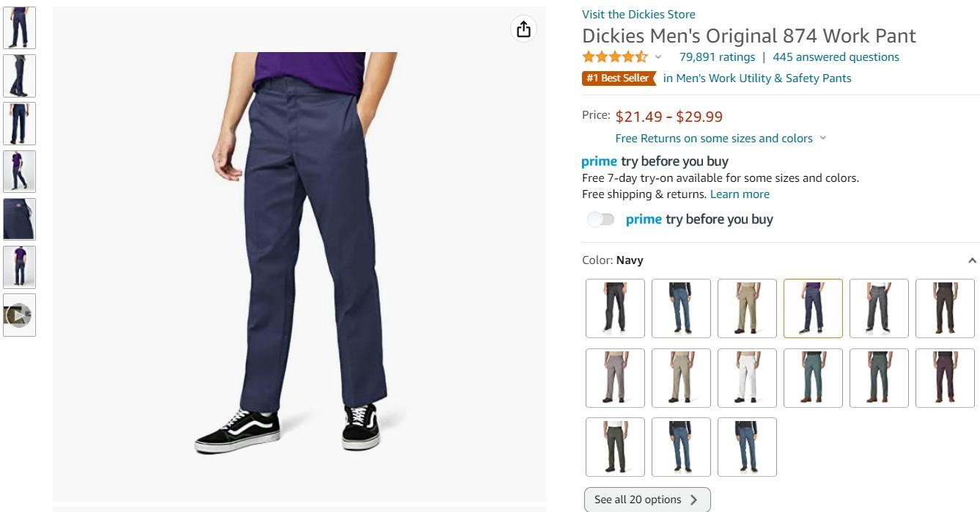The height and width of the screenshot is (512, 980).
Task: Expand Free Returns on some sizes details
Action: pyautogui.click(x=822, y=138)
